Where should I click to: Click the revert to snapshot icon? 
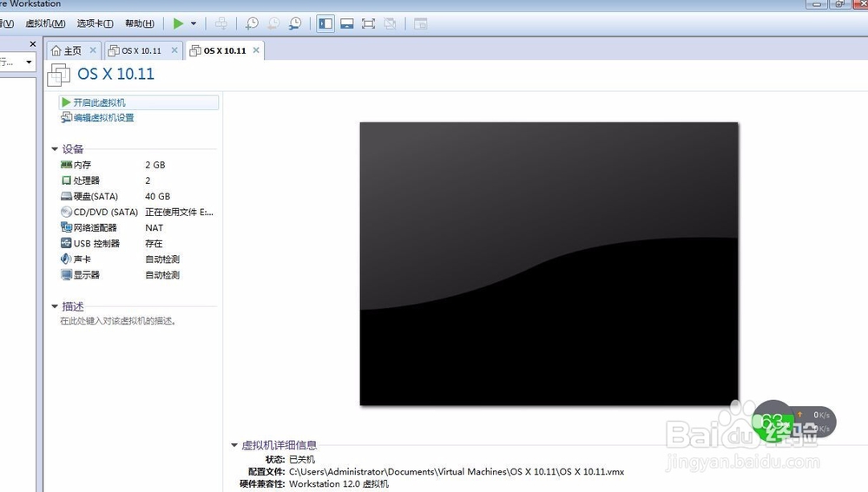273,23
